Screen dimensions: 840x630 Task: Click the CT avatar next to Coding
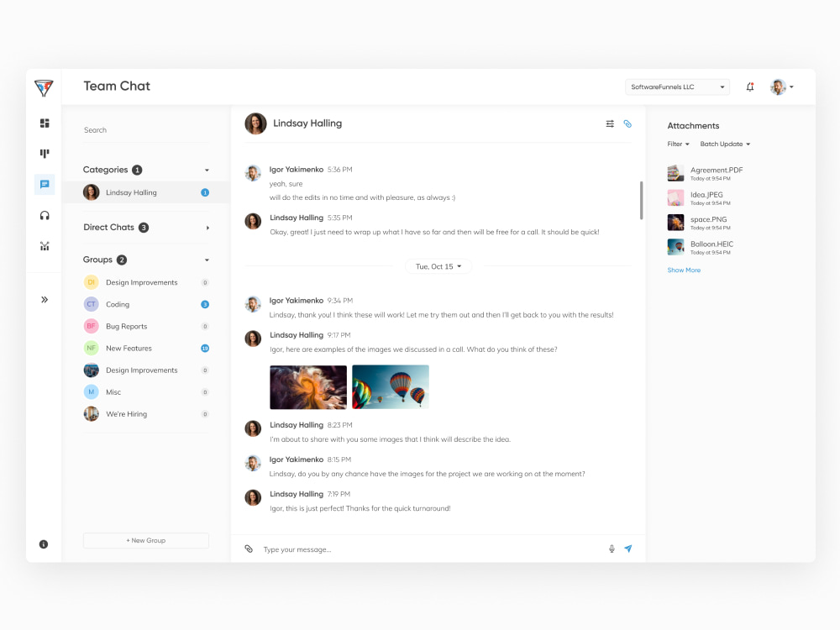click(x=91, y=304)
